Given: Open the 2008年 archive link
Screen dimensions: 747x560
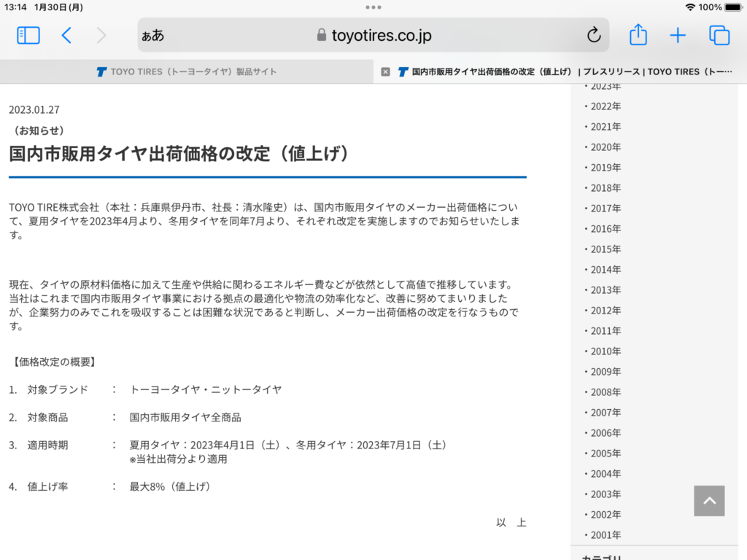Looking at the screenshot, I should click(605, 392).
